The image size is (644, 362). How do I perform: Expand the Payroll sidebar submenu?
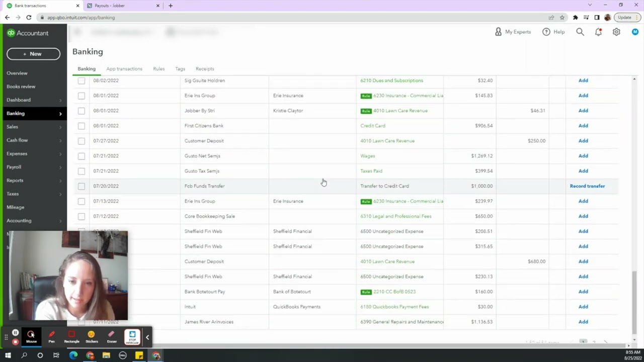(x=60, y=167)
